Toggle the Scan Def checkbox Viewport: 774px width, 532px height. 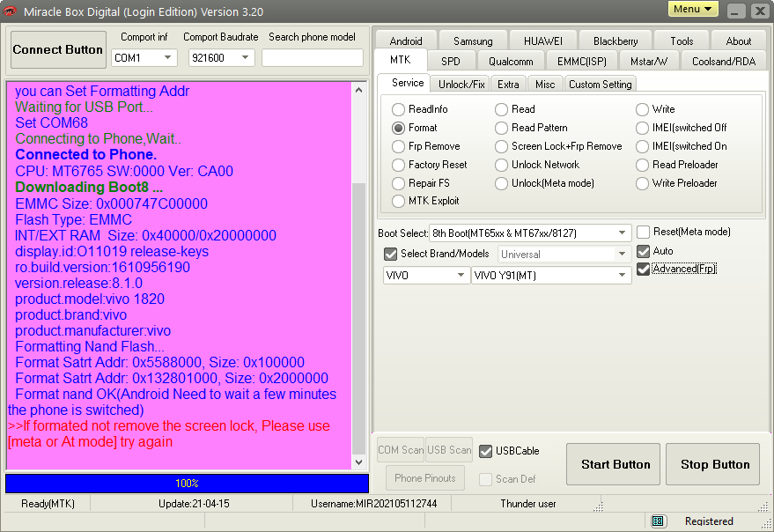tap(486, 479)
